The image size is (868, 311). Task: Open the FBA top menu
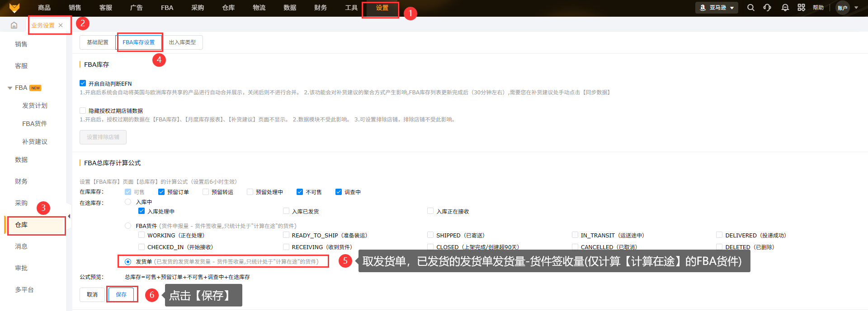(x=167, y=8)
